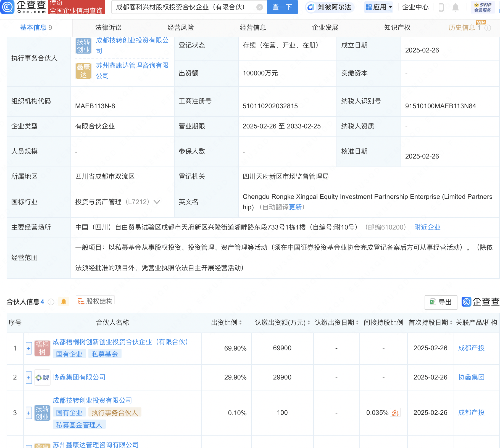Switch to 企业发展 tab
The width and height of the screenshot is (500, 448).
coord(325,28)
